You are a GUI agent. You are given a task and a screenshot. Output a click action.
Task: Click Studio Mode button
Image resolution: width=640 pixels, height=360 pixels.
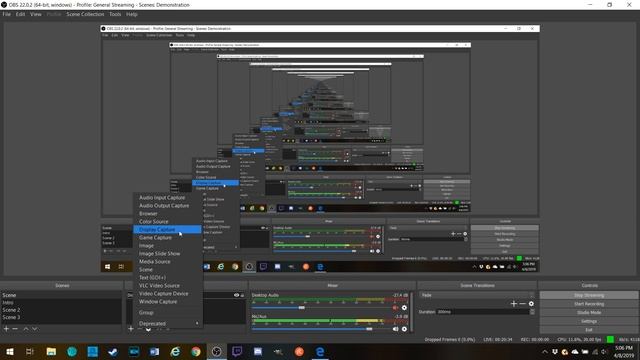coord(589,313)
